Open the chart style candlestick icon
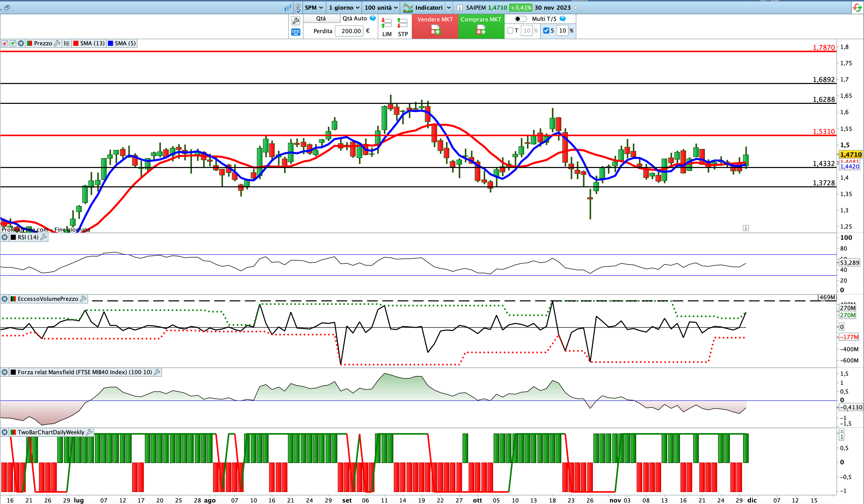This screenshot has width=864, height=504. point(288,8)
